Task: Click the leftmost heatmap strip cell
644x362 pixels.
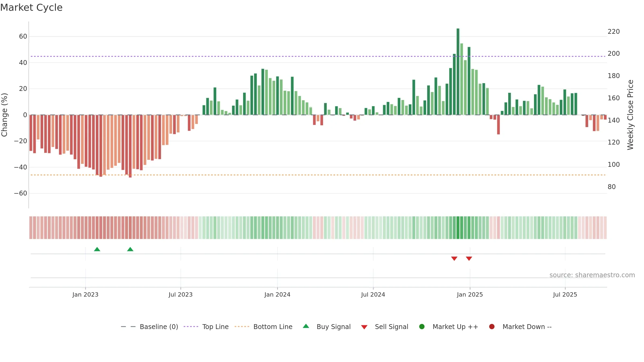Action: coord(31,228)
